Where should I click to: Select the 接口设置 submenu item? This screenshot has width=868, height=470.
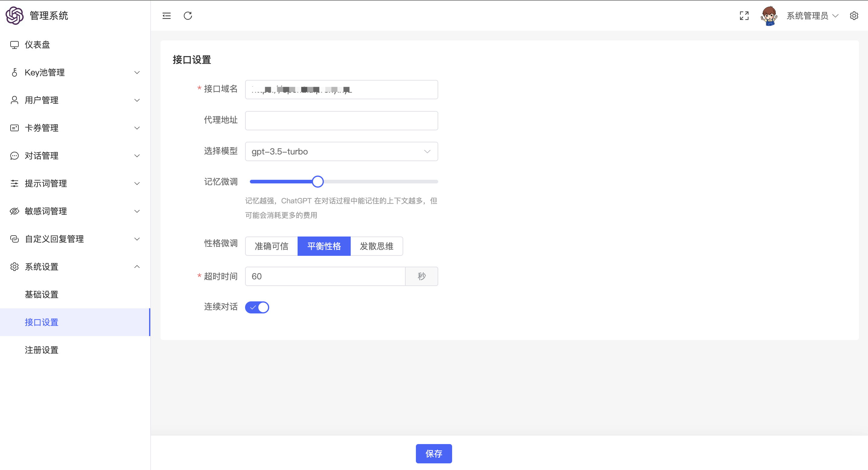(x=75, y=322)
